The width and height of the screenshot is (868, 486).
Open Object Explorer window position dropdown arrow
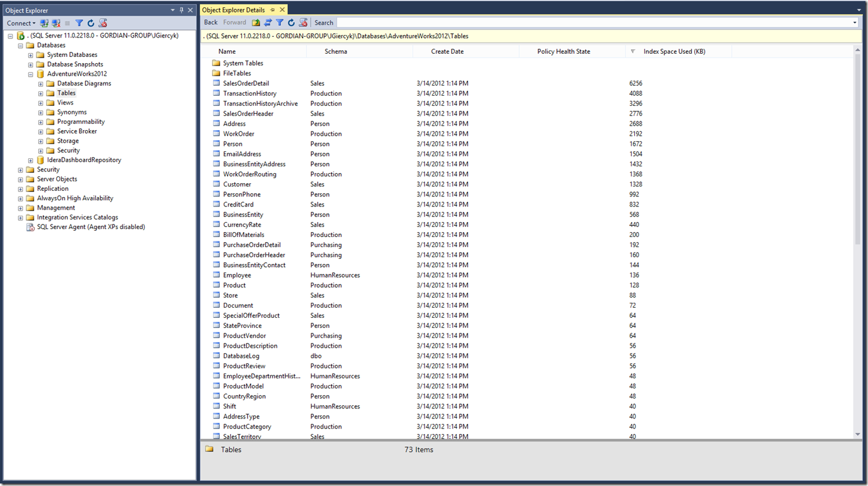pyautogui.click(x=173, y=10)
